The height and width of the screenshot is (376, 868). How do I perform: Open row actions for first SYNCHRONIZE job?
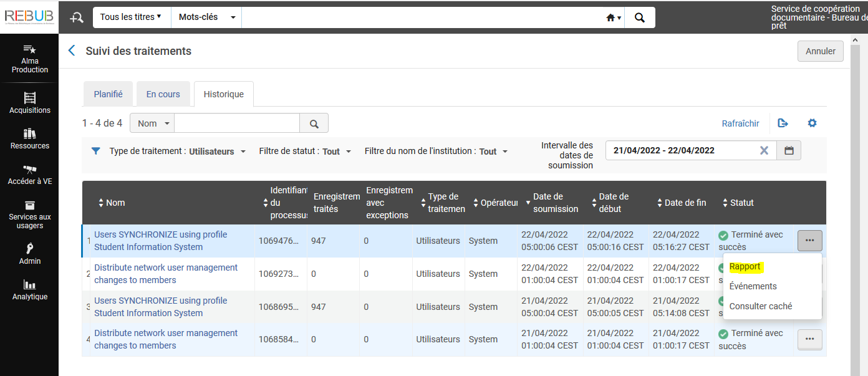tap(809, 240)
